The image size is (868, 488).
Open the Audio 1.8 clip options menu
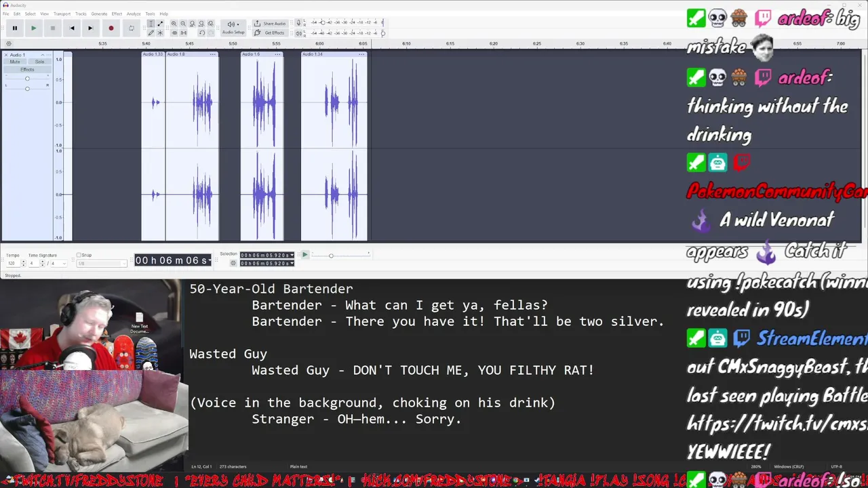tap(213, 54)
